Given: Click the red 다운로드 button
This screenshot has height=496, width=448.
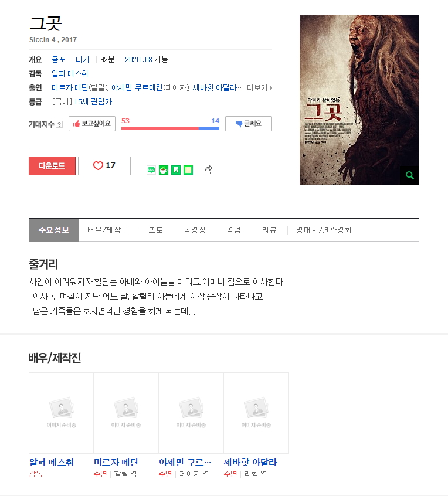Looking at the screenshot, I should (x=52, y=166).
